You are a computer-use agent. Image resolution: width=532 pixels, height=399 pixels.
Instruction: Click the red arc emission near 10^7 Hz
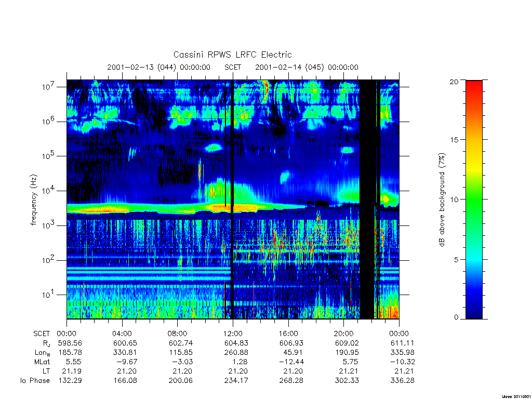point(265,90)
